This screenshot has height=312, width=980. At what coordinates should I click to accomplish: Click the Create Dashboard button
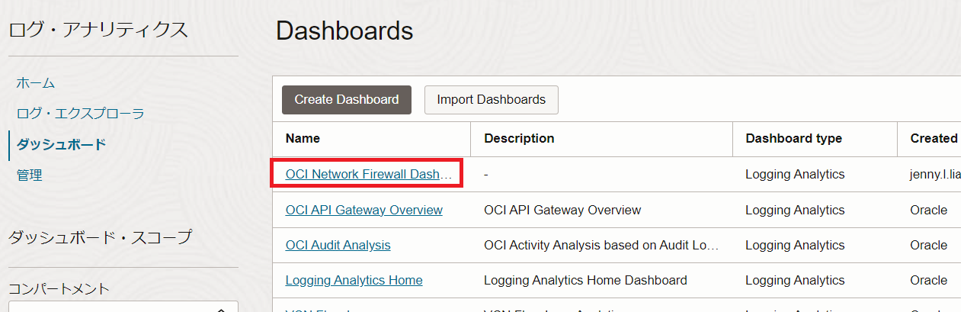click(x=346, y=100)
